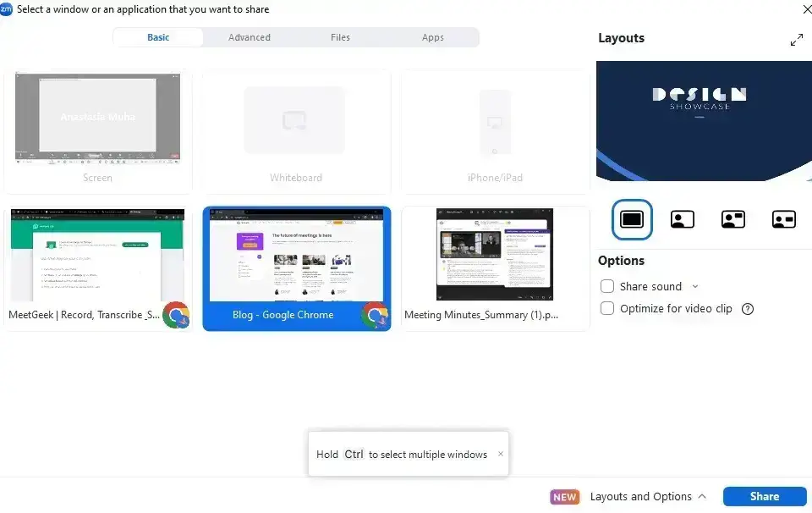Switch to the Advanced tab
The width and height of the screenshot is (812, 513).
pos(250,37)
